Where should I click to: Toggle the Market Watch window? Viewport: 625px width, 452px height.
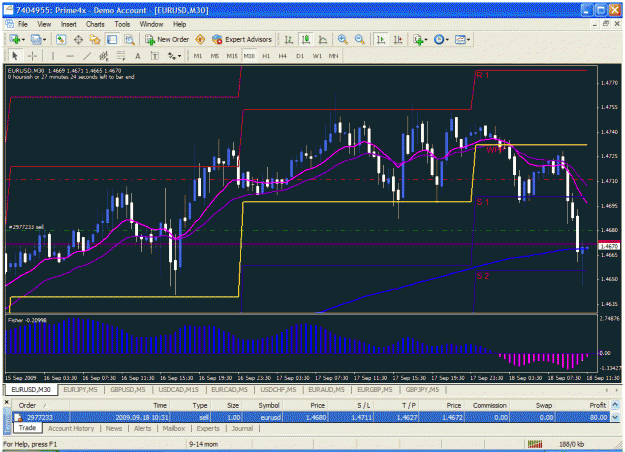click(x=61, y=39)
